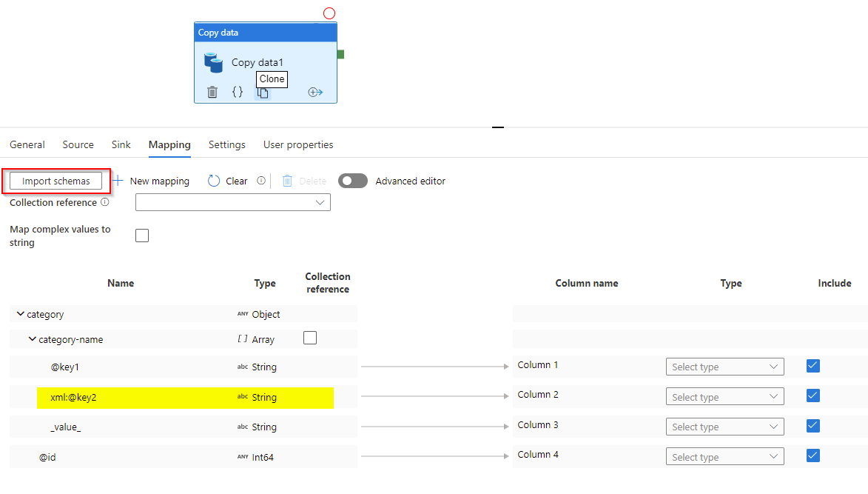
Task: Enable the Advanced editor toggle
Action: click(353, 180)
